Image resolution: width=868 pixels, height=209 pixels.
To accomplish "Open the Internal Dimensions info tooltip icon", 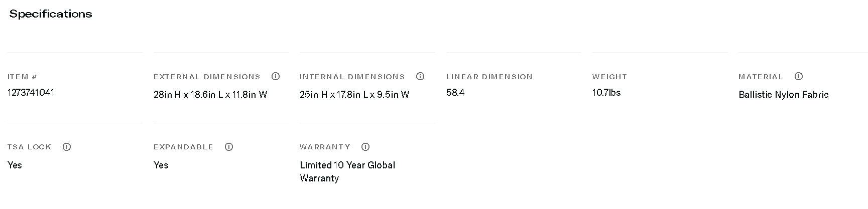I will click(420, 77).
